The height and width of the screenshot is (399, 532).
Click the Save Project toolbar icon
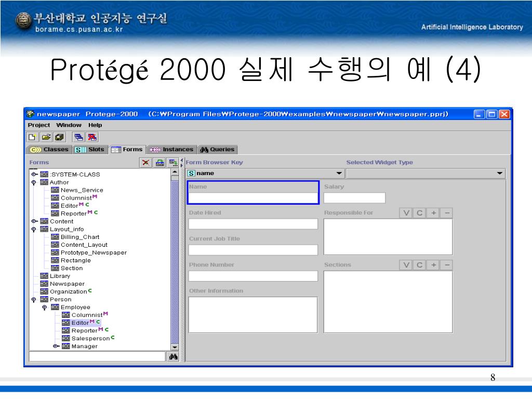[59, 137]
